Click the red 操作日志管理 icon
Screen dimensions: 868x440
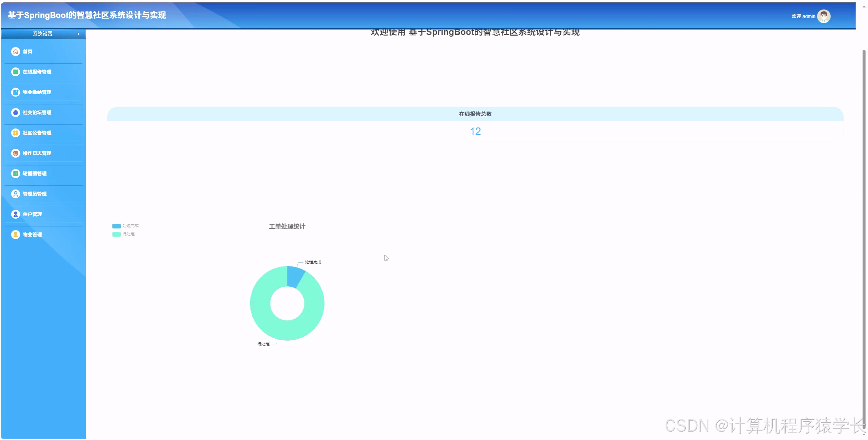[15, 153]
